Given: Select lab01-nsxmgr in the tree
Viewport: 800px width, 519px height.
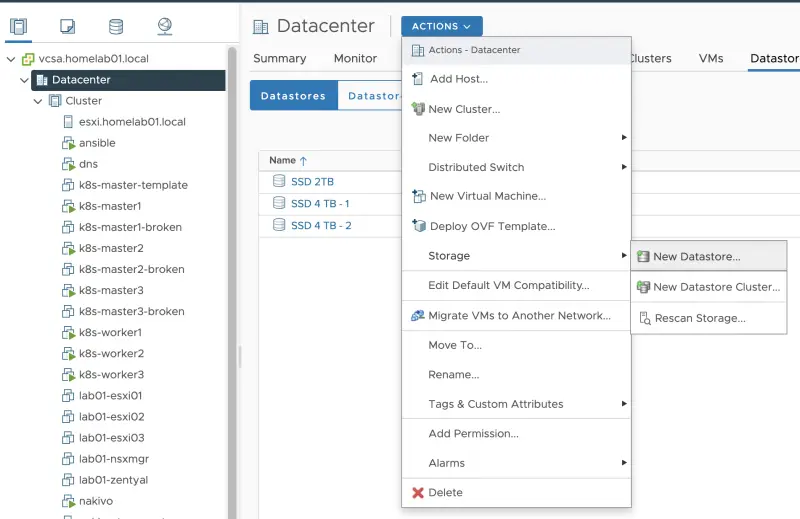Looking at the screenshot, I should (114, 459).
